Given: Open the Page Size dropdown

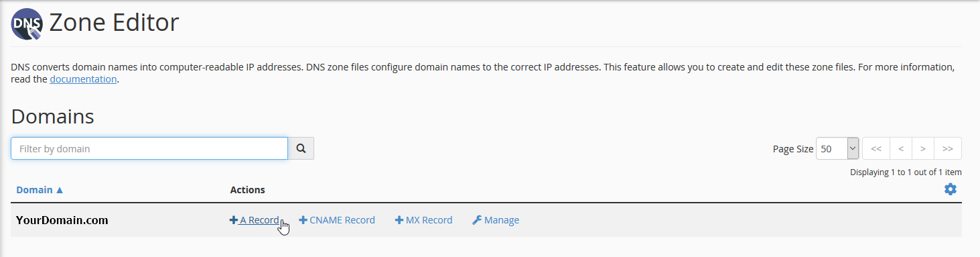Looking at the screenshot, I should 837,149.
